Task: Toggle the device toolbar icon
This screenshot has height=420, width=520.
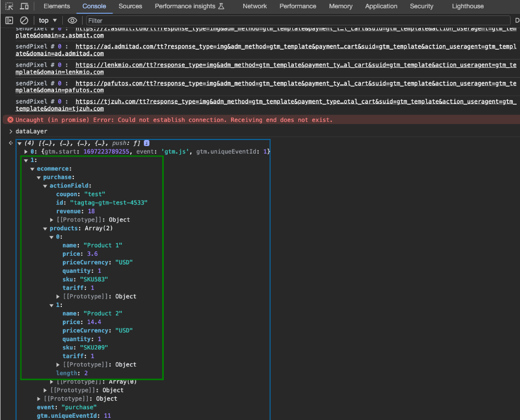Action: point(24,7)
